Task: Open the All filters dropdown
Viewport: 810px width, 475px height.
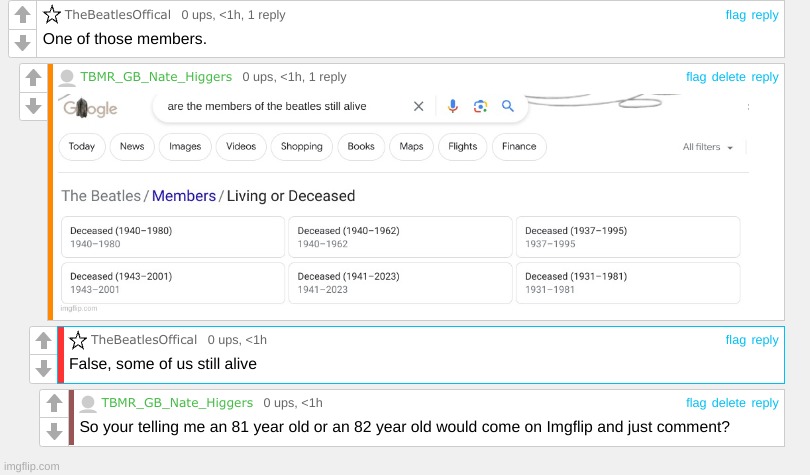Action: 708,147
